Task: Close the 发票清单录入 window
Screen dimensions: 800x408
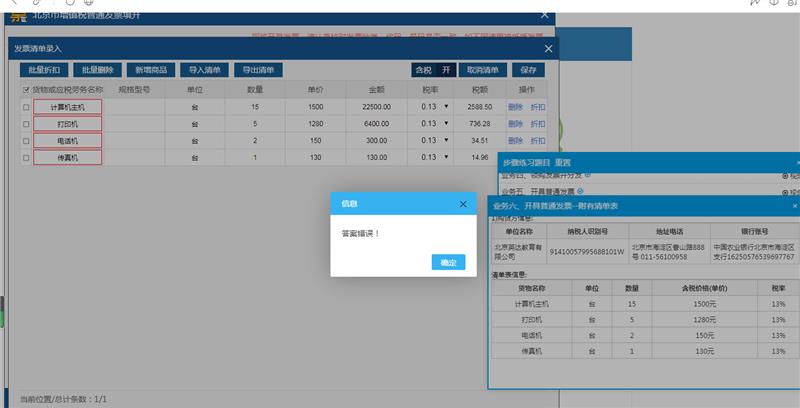Action: [x=548, y=48]
